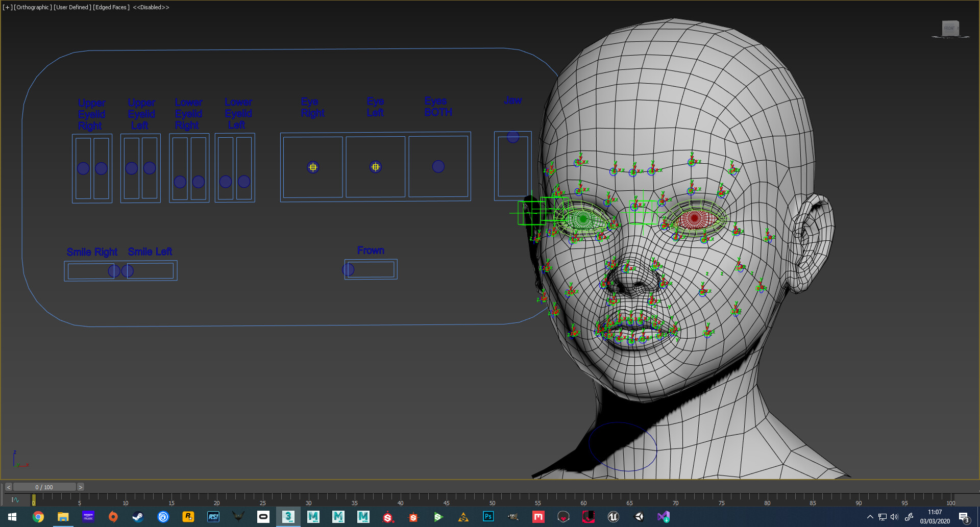
Task: Expand hidden icons in the system tray
Action: pos(870,517)
